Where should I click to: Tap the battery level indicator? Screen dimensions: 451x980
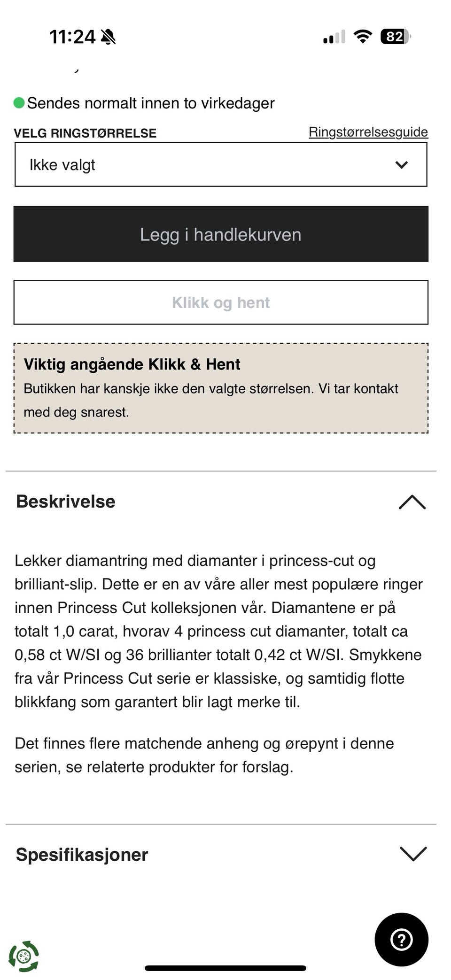click(395, 37)
